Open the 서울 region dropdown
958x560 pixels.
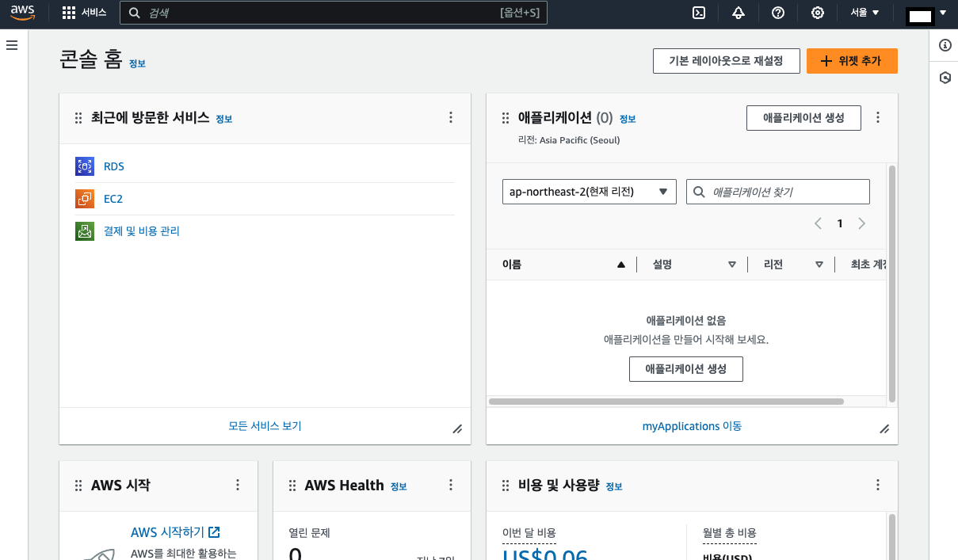[864, 13]
